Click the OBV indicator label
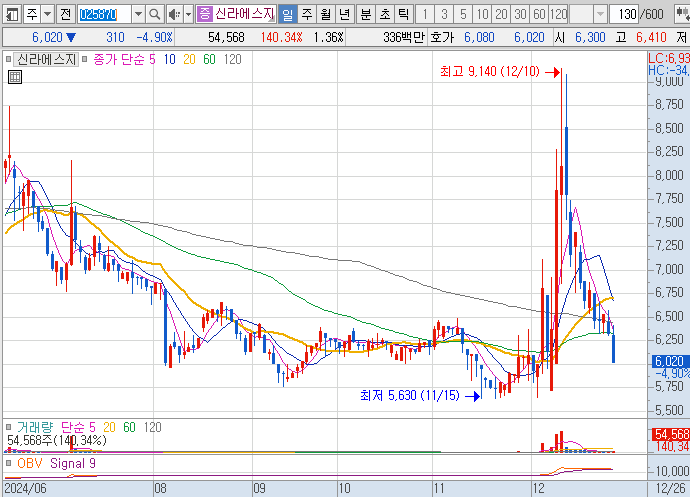The width and height of the screenshot is (690, 497). tap(30, 463)
